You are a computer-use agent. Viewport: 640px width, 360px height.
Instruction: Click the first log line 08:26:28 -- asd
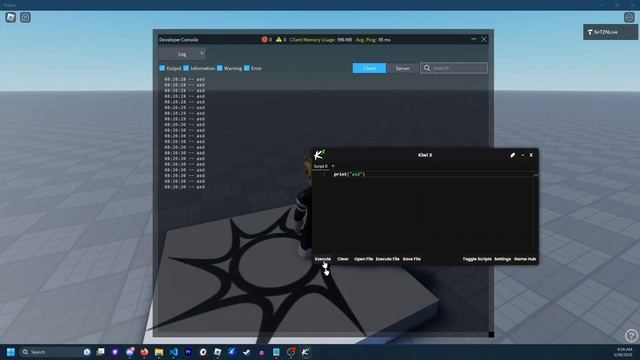(184, 79)
